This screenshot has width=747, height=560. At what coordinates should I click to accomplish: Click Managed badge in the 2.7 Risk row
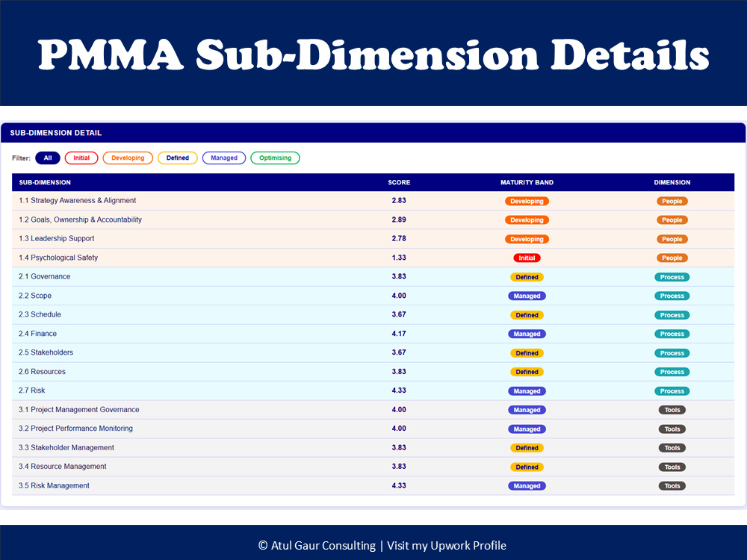point(527,391)
